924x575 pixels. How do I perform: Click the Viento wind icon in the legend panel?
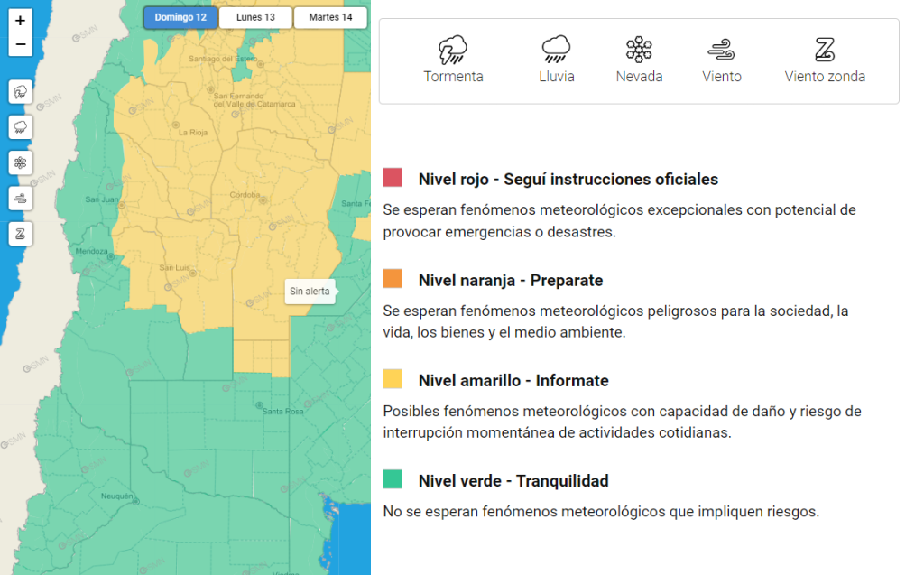point(722,50)
